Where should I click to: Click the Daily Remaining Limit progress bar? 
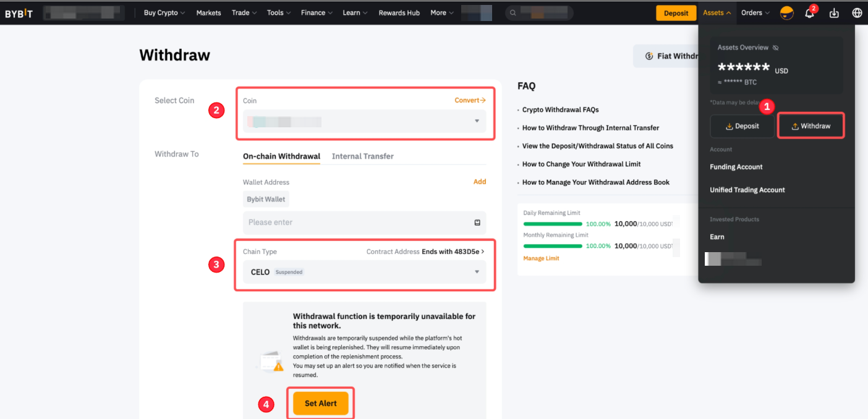tap(553, 224)
